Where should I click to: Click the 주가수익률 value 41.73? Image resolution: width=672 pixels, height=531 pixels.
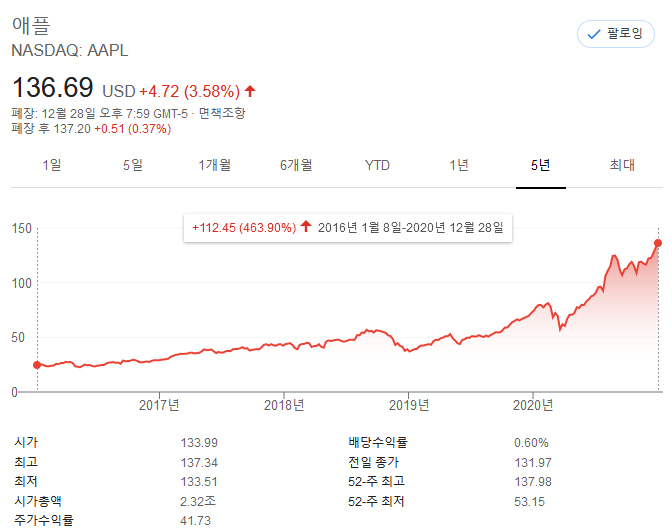tap(195, 521)
